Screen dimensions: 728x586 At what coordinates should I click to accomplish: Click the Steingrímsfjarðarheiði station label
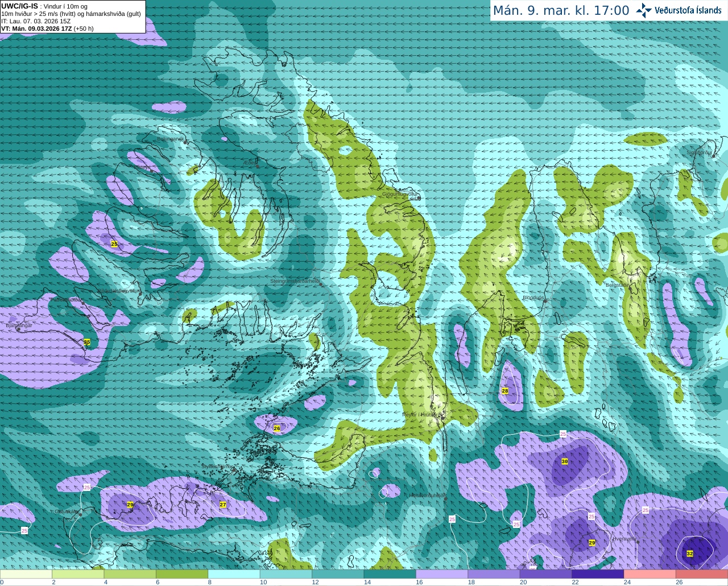point(295,281)
